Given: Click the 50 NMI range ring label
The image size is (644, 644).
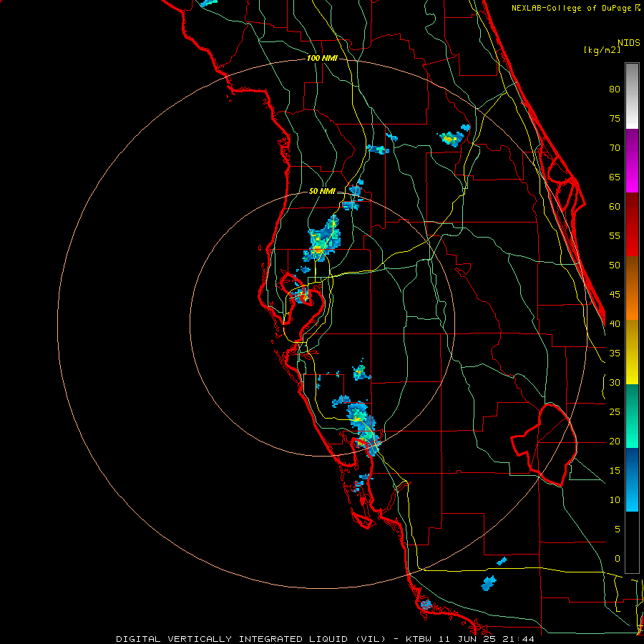Looking at the screenshot, I should click(322, 191).
